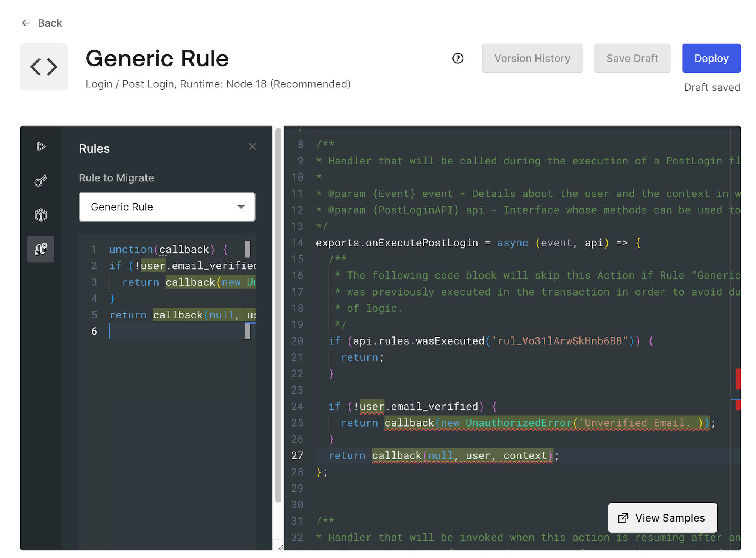756x558 pixels.
Task: Open Version History
Action: [532, 59]
